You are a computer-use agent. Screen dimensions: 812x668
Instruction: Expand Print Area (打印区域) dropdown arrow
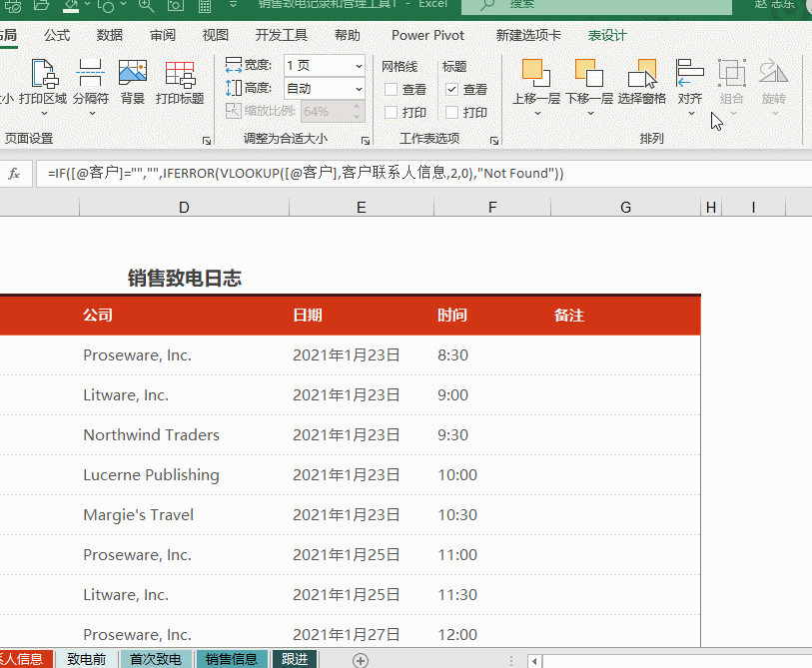click(44, 113)
